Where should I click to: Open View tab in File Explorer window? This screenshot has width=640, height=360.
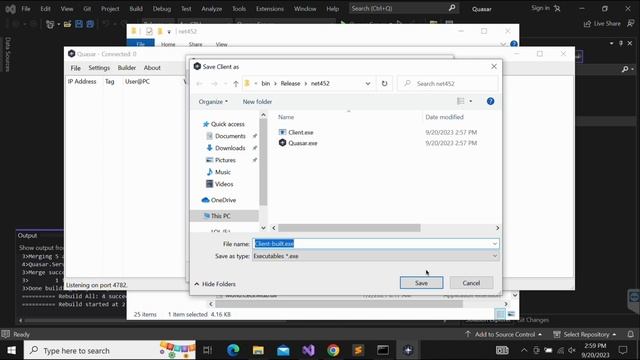click(222, 44)
